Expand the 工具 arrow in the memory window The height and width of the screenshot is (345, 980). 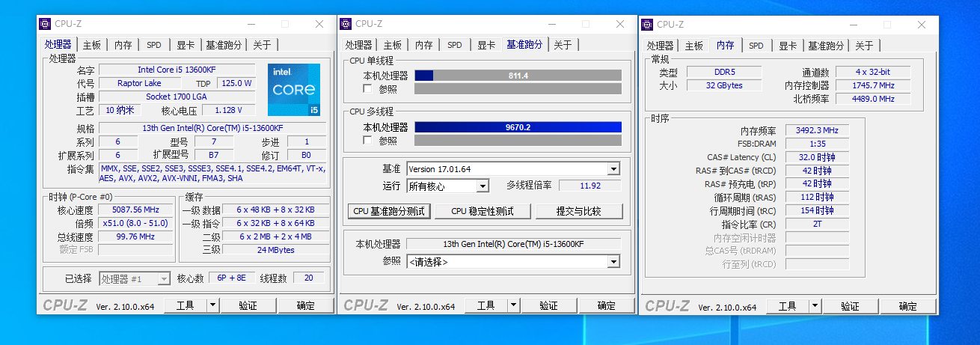point(815,306)
